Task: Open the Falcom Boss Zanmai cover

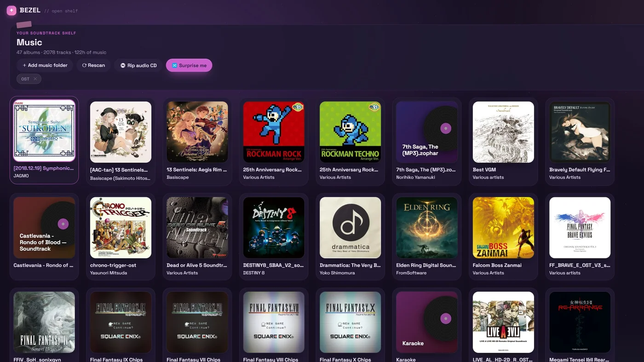Action: 503,228
